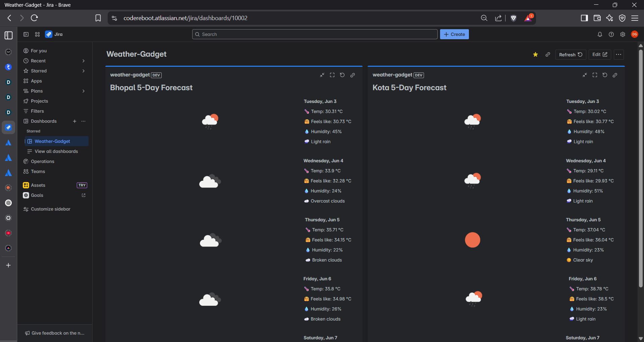Refresh the Kota forecast gadget
Image resolution: width=644 pixels, height=342 pixels.
coord(605,75)
